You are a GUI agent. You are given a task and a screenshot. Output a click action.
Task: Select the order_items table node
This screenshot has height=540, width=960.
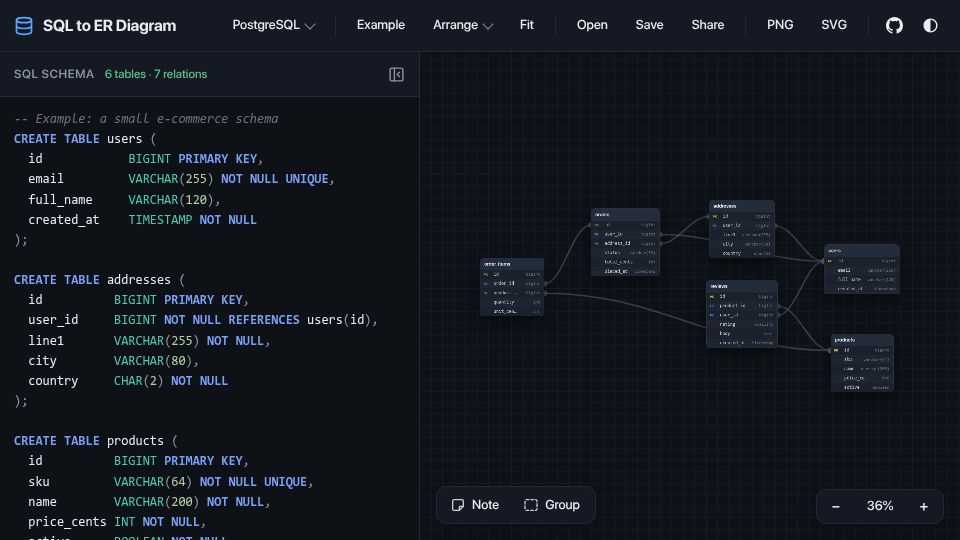512,287
